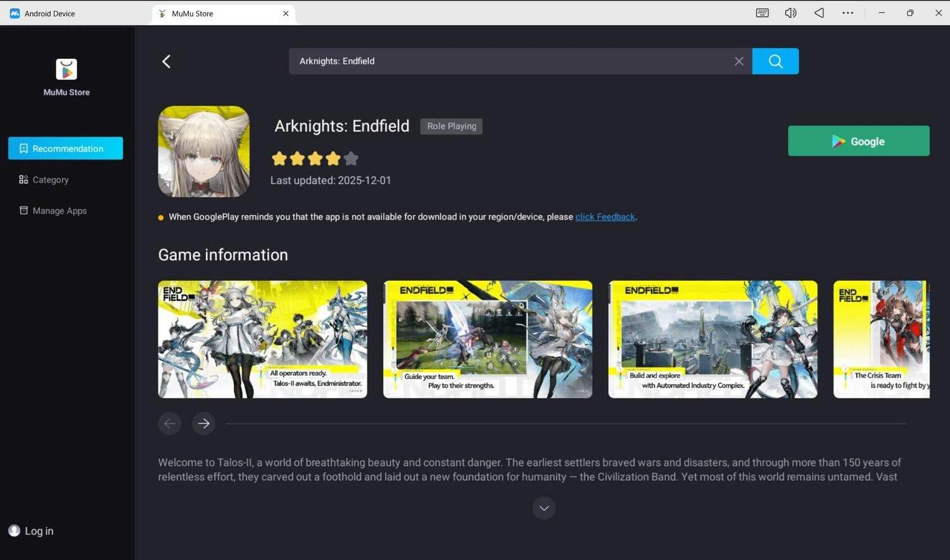The height and width of the screenshot is (560, 950).
Task: Switch to the Android Device tab
Action: (x=49, y=13)
